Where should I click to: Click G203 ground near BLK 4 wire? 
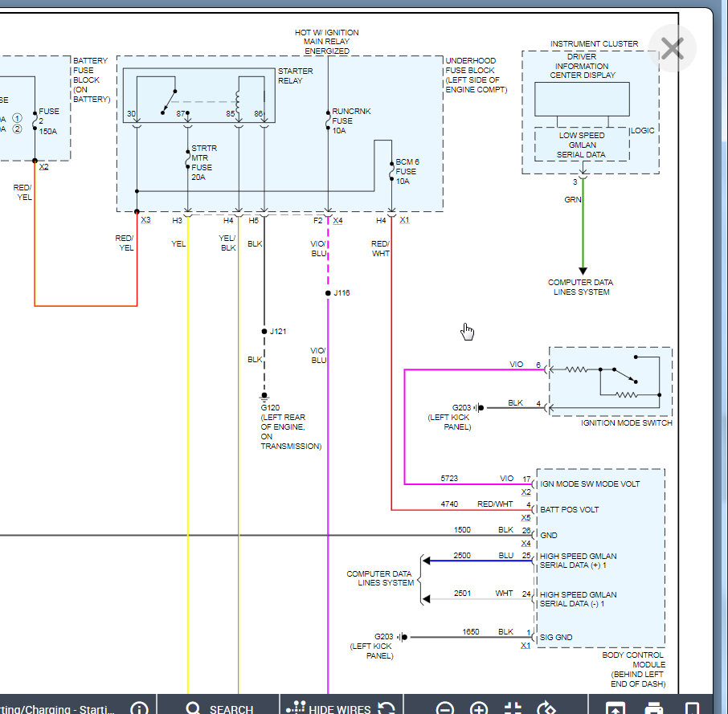tap(461, 407)
